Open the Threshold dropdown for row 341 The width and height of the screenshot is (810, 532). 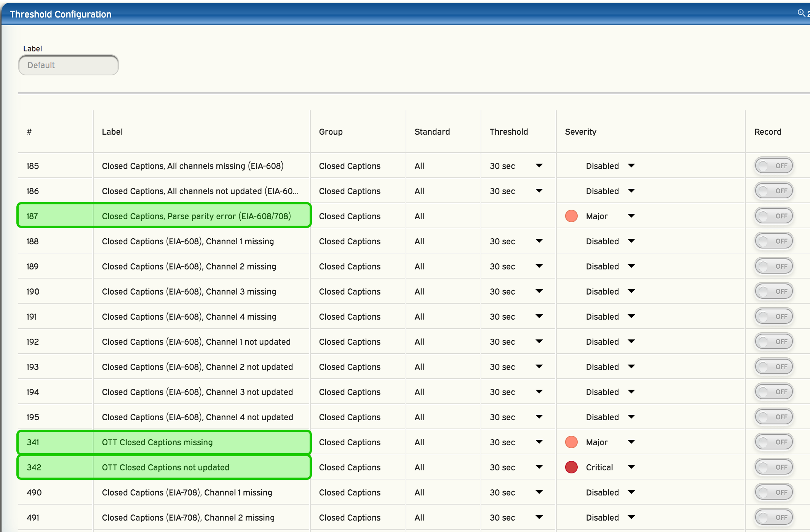[x=539, y=442]
